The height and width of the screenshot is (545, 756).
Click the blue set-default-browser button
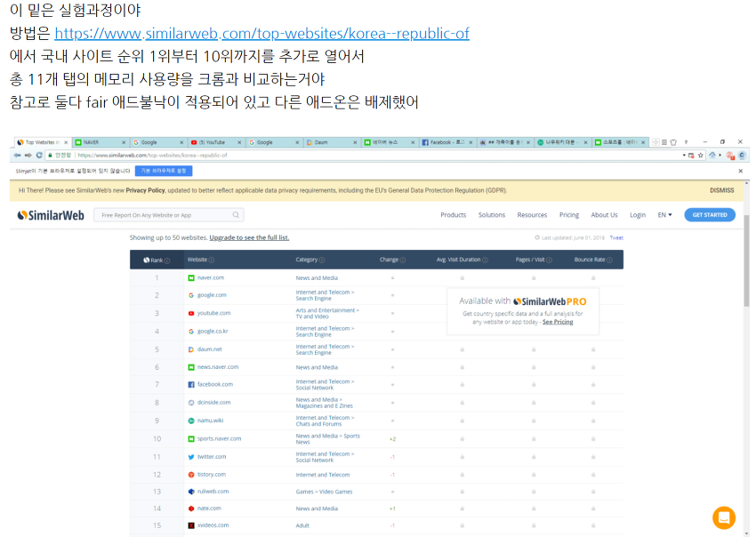point(164,171)
